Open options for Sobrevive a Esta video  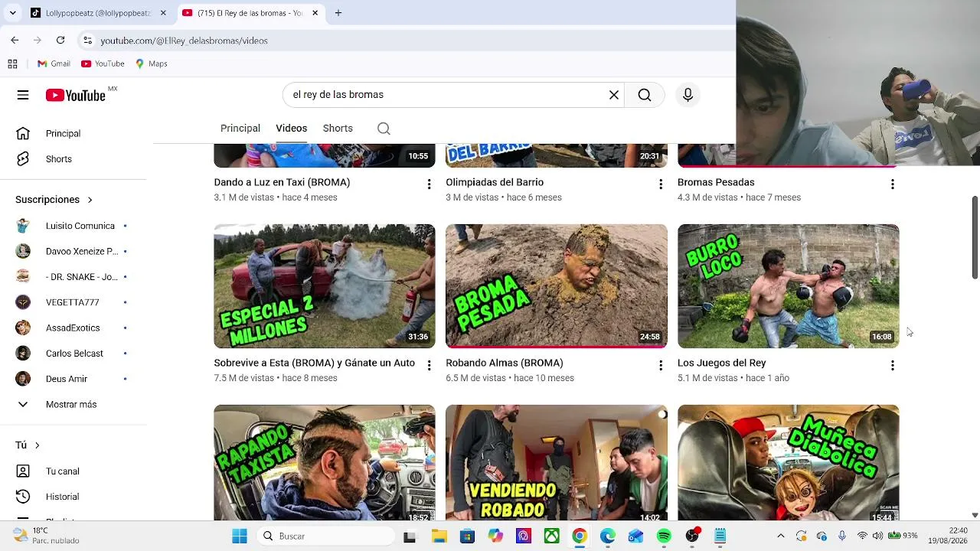pos(429,366)
